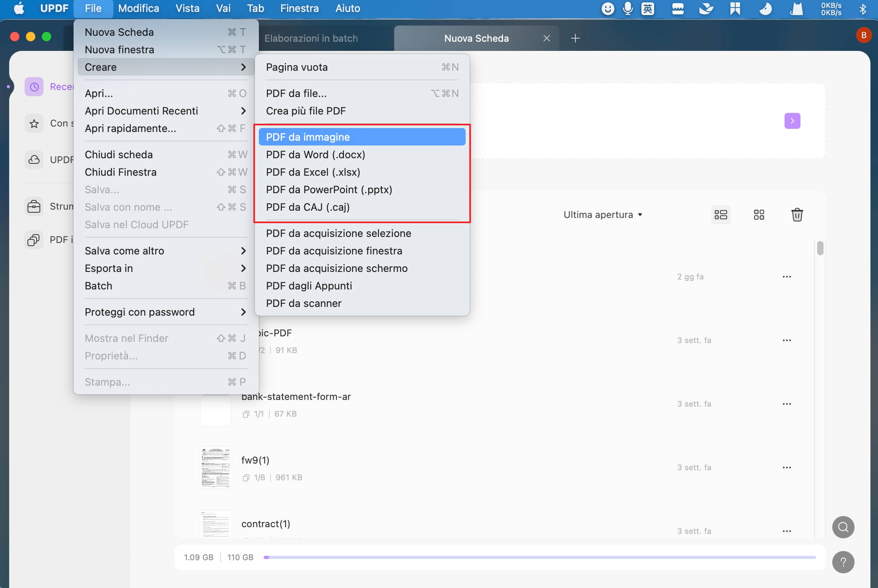Select Pagina vuota
This screenshot has height=588, width=878.
pyautogui.click(x=362, y=67)
